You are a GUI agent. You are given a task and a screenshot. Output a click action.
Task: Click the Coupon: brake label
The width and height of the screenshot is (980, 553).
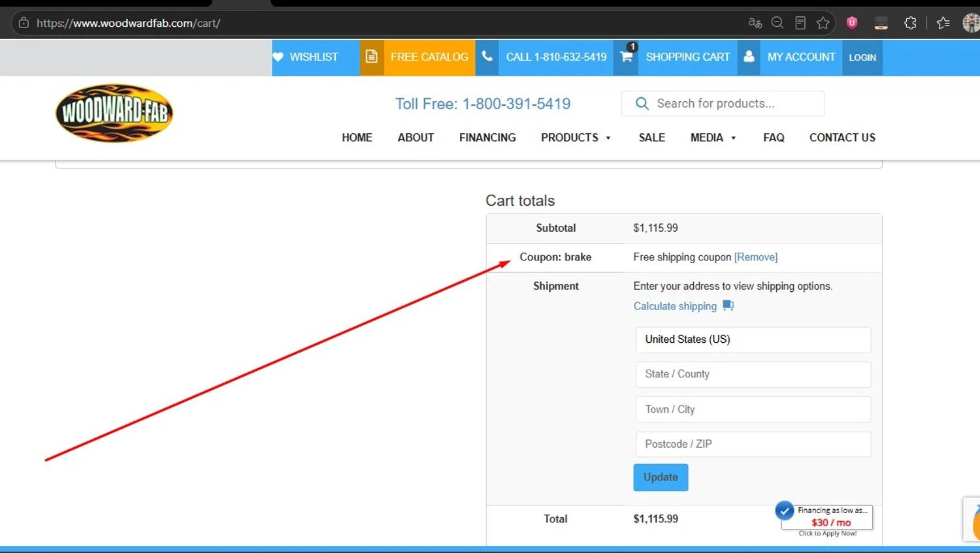(x=555, y=257)
